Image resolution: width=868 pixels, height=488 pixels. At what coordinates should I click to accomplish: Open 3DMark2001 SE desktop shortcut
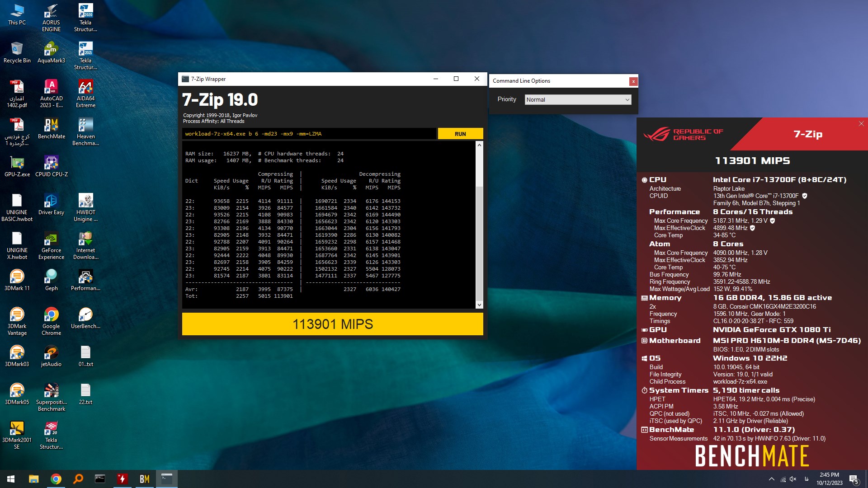[17, 435]
